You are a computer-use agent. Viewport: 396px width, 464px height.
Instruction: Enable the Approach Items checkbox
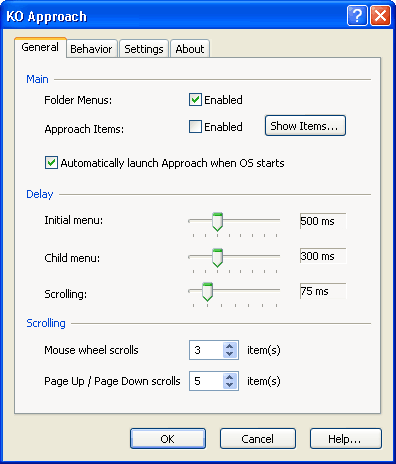195,127
